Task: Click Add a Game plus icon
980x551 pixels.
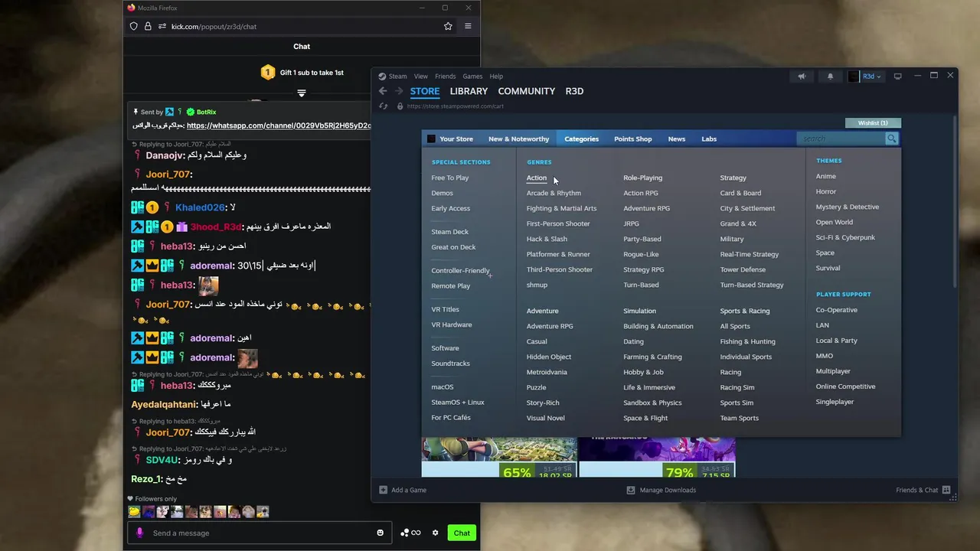Action: click(384, 490)
